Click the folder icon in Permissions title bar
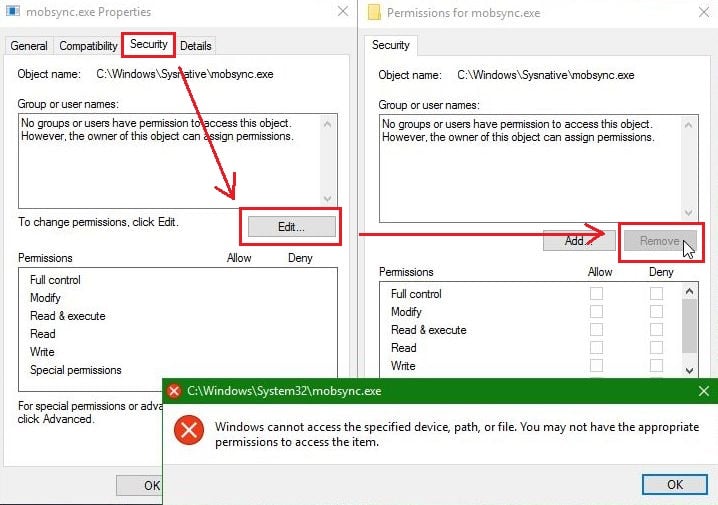The image size is (718, 505). (374, 12)
